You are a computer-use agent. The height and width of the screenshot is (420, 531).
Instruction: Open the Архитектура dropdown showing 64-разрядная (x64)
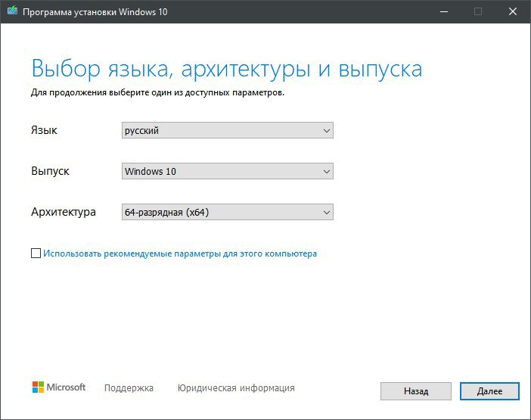coord(228,212)
